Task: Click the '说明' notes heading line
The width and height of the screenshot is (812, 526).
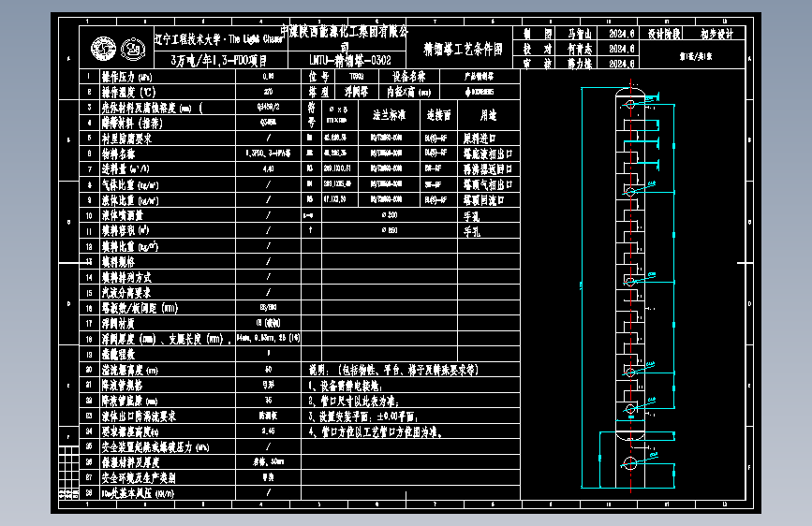Action: click(393, 370)
